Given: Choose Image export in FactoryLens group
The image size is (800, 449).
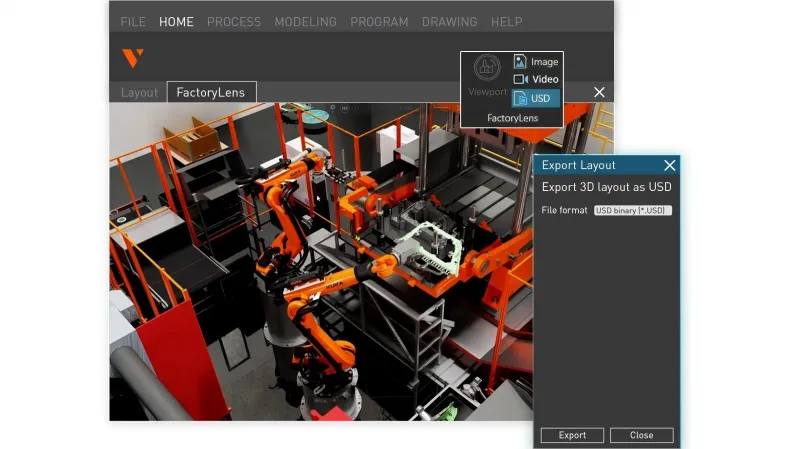Looking at the screenshot, I should (536, 62).
